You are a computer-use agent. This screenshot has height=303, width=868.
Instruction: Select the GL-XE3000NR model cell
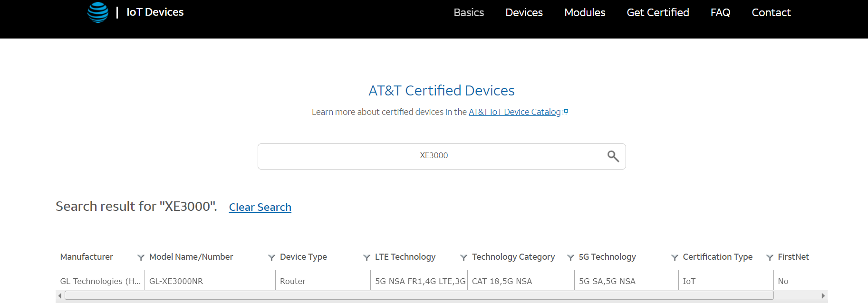pos(210,281)
